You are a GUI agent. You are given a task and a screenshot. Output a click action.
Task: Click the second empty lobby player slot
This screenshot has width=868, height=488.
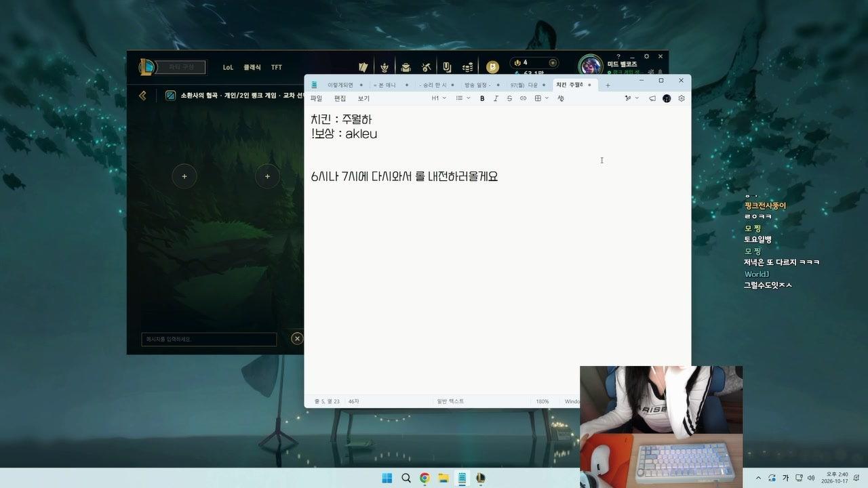pos(267,176)
